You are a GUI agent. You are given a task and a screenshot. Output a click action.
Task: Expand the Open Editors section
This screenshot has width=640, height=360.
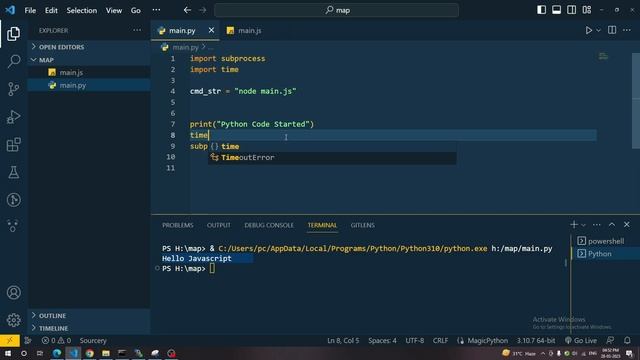pyautogui.click(x=89, y=47)
